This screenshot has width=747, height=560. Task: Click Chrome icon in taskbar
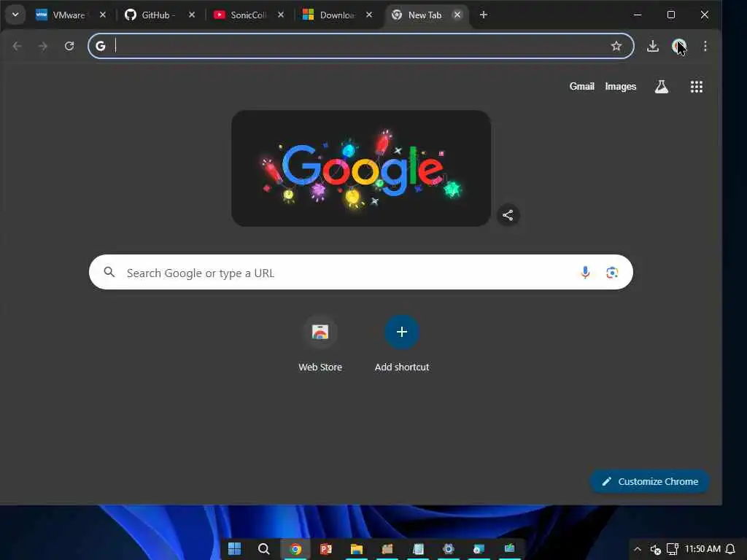point(295,549)
